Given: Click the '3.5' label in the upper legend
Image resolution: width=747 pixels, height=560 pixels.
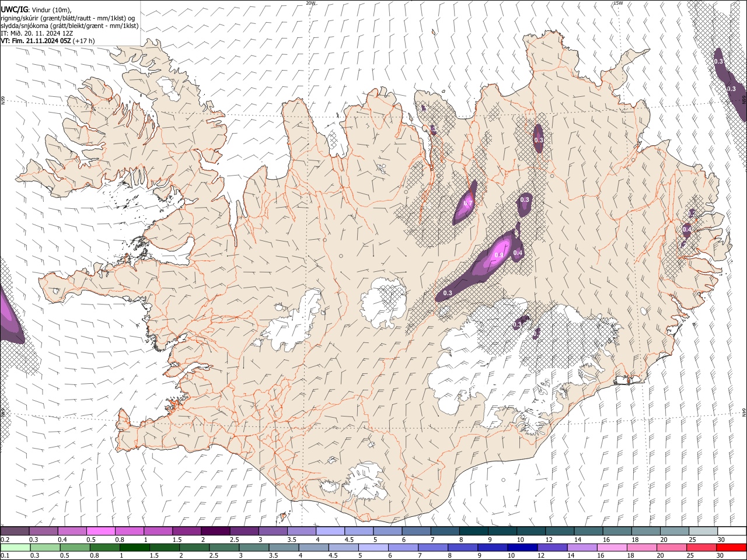Looking at the screenshot, I should pyautogui.click(x=291, y=540).
